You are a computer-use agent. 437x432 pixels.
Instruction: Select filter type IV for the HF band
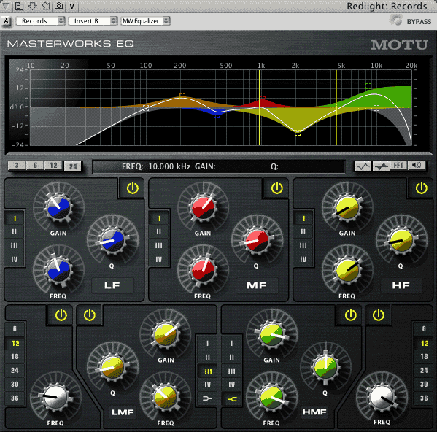pyautogui.click(x=303, y=259)
